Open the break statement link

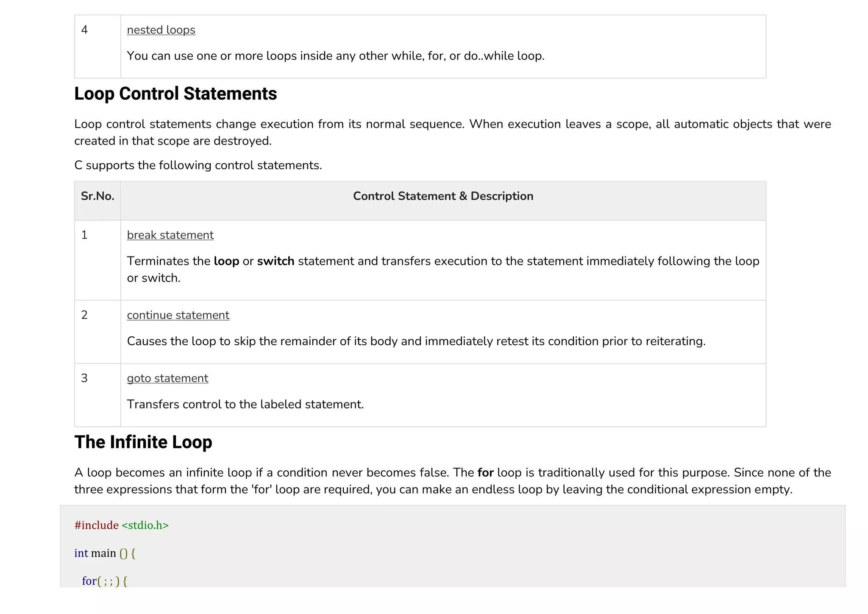coord(170,235)
